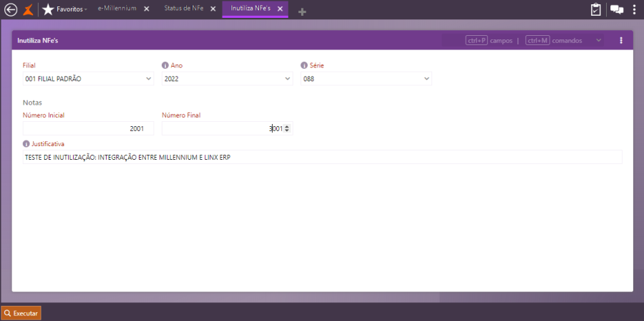Expand the panel header chevron
The image size is (644, 321).
(598, 40)
